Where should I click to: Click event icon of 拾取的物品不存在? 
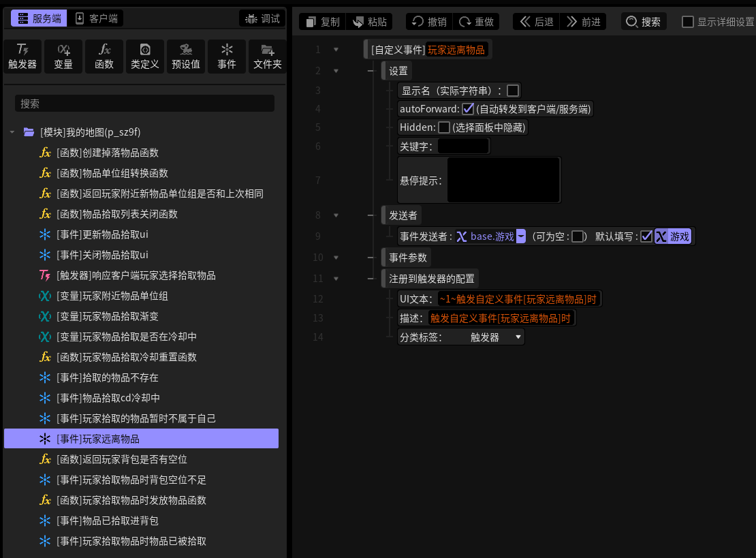pos(45,377)
